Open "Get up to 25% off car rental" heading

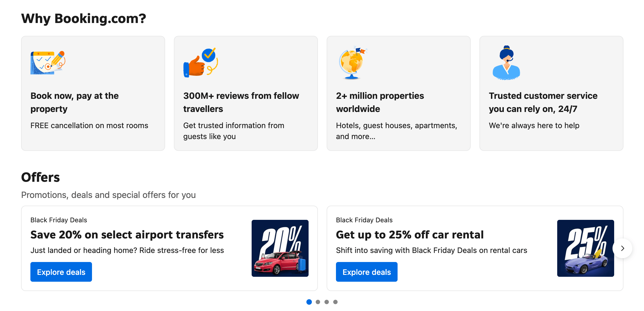(x=410, y=235)
